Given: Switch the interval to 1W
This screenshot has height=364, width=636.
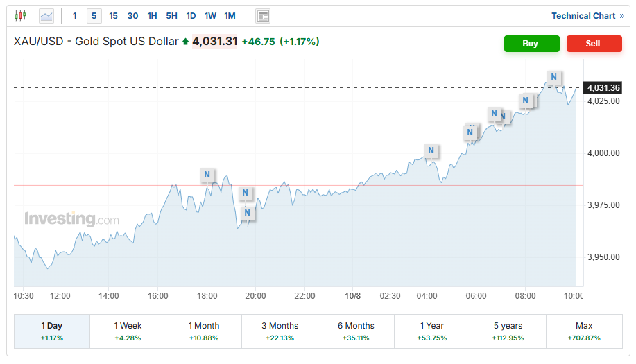Looking at the screenshot, I should tap(210, 15).
